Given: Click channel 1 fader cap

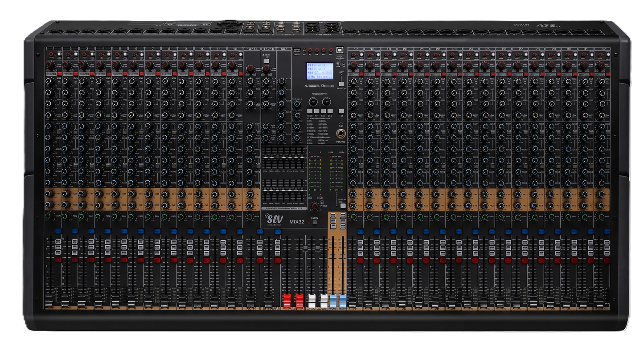Looking at the screenshot, I should (49, 301).
